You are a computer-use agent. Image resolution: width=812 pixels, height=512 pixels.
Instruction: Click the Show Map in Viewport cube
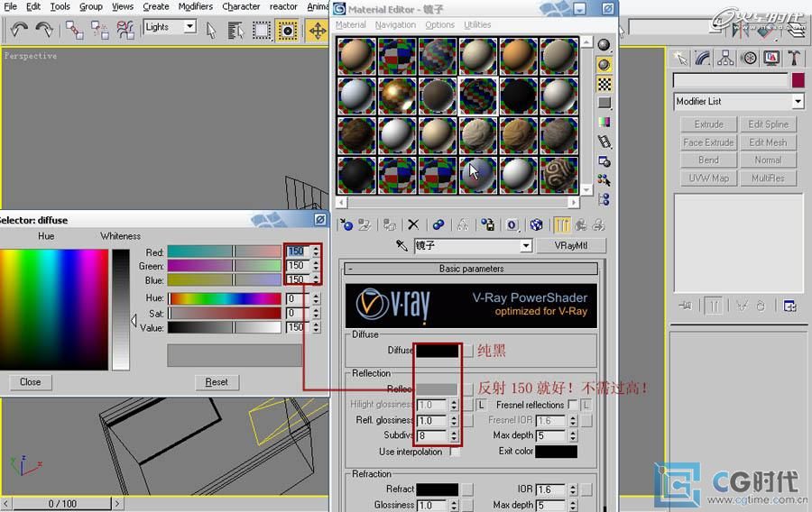pyautogui.click(x=536, y=224)
